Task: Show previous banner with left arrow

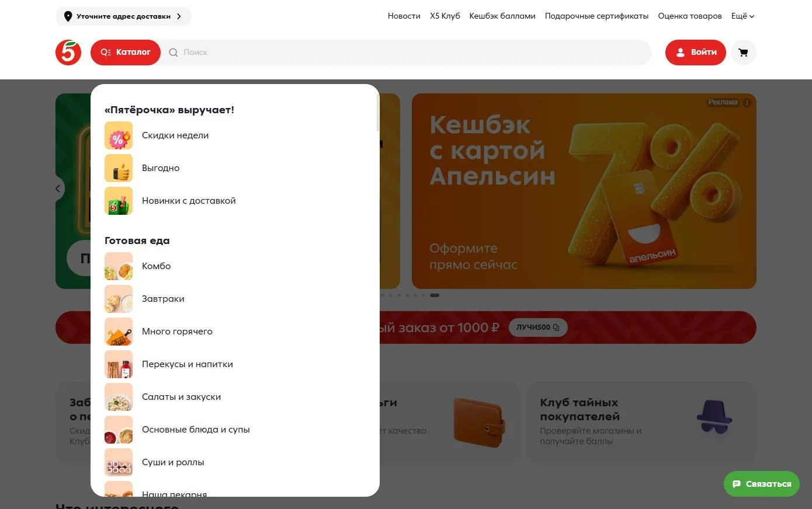Action: 58,189
